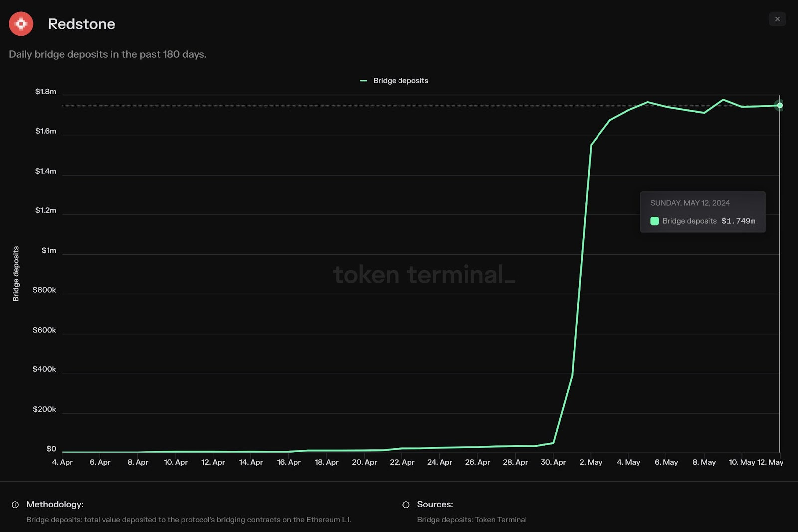Click the Redstone red logo icon
Viewport: 798px width, 532px height.
[x=21, y=24]
